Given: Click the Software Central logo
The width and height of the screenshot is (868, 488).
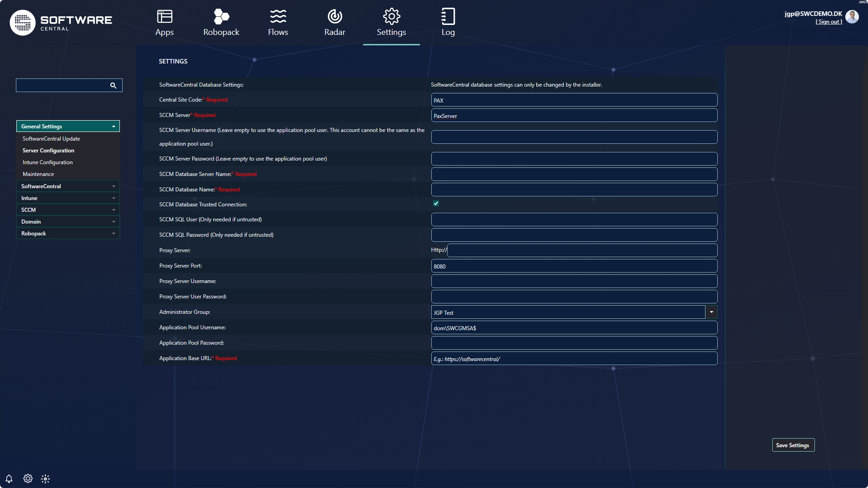Looking at the screenshot, I should point(61,22).
